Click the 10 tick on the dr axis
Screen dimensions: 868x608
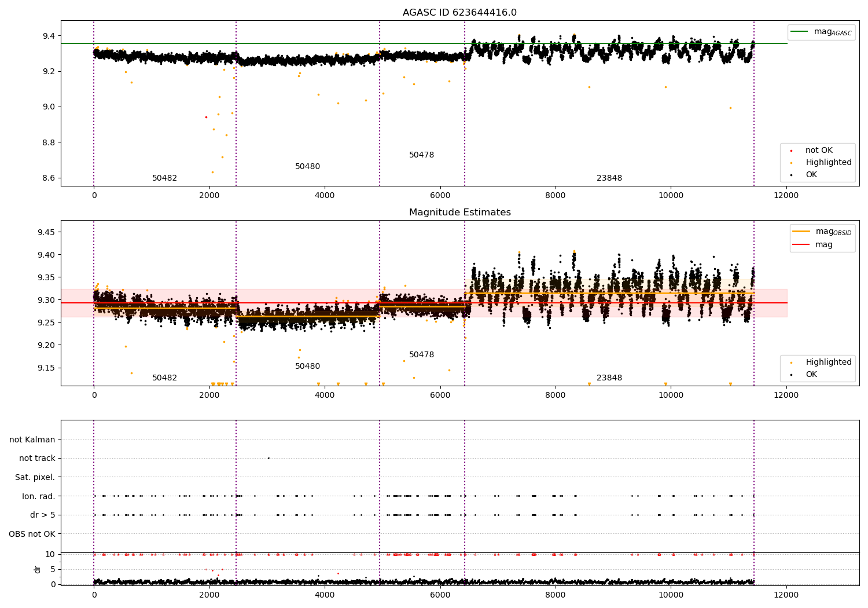(x=50, y=554)
